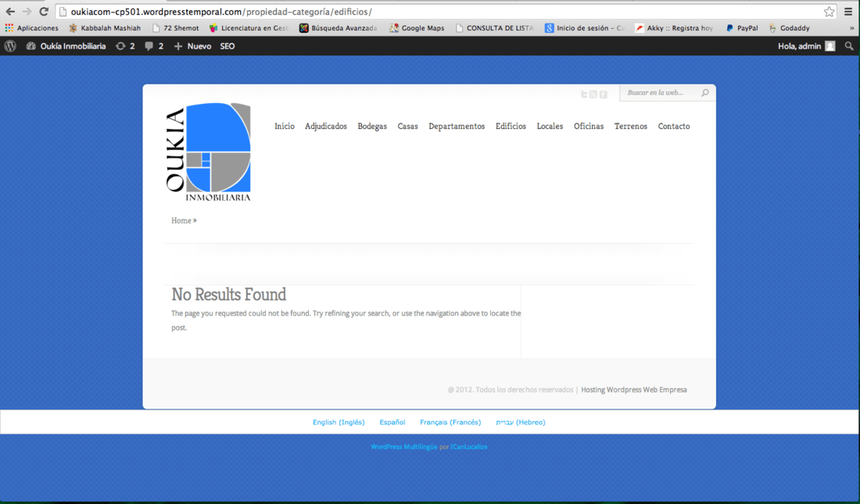Open the 72 Shemot bookmark

pyautogui.click(x=175, y=28)
